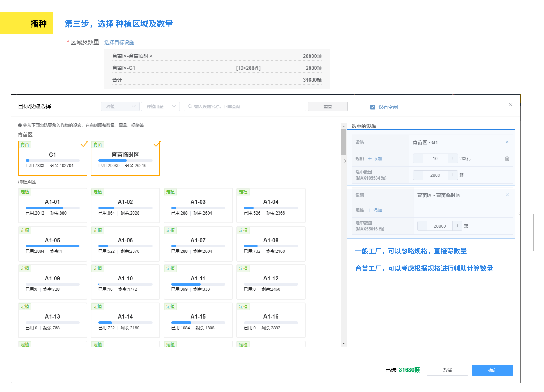Click the 种植A区 section heading
The image size is (544, 392).
pos(27,182)
